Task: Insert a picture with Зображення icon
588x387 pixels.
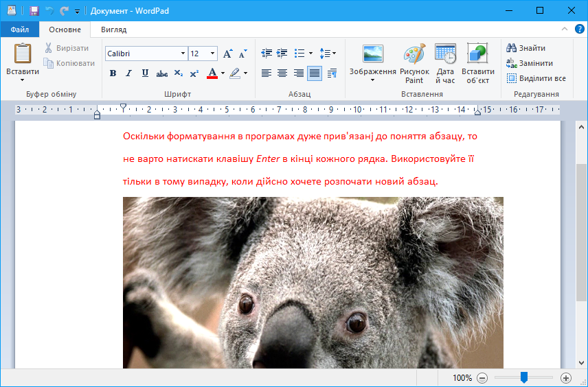Action: pos(373,54)
